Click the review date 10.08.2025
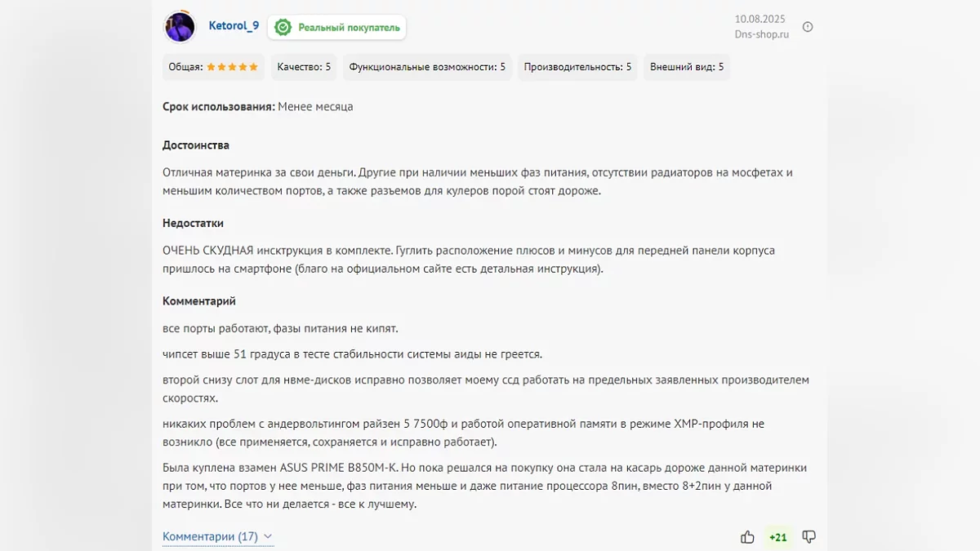Viewport: 980px width, 551px height. (761, 19)
